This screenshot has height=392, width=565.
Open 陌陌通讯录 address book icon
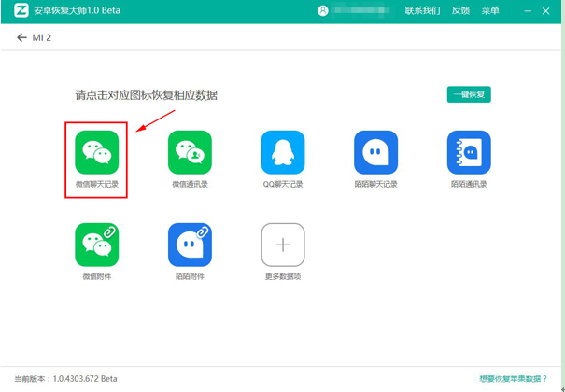(469, 152)
